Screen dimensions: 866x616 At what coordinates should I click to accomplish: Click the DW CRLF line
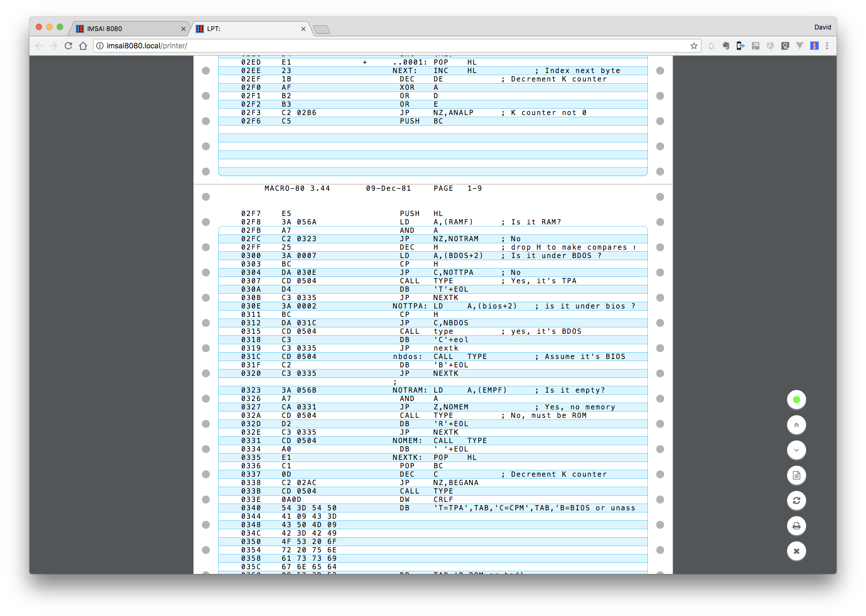[426, 499]
